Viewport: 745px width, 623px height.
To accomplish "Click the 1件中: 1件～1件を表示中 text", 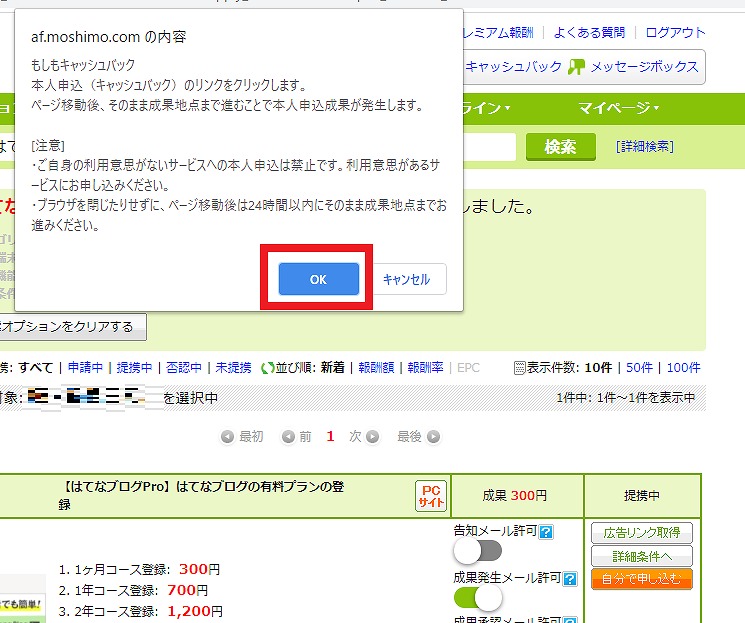I will click(x=626, y=397).
